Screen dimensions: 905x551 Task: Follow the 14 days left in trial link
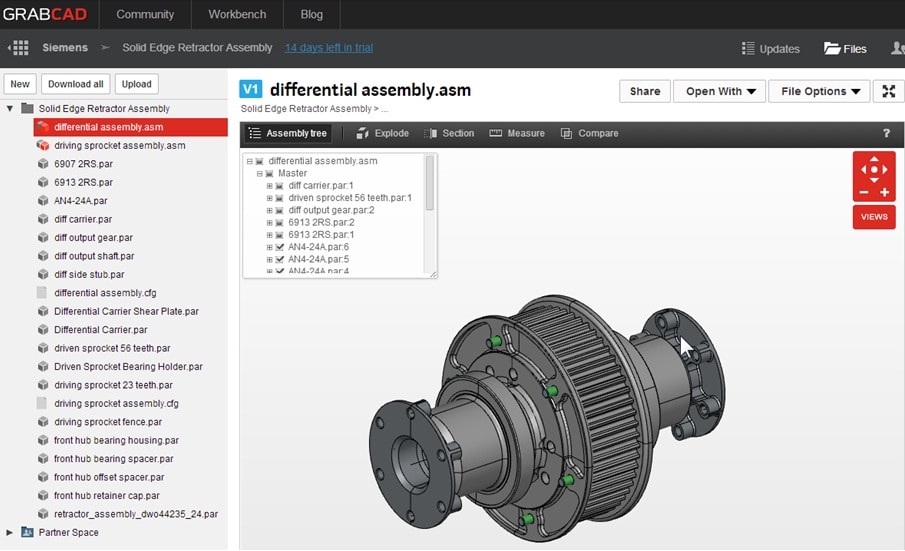pyautogui.click(x=329, y=47)
